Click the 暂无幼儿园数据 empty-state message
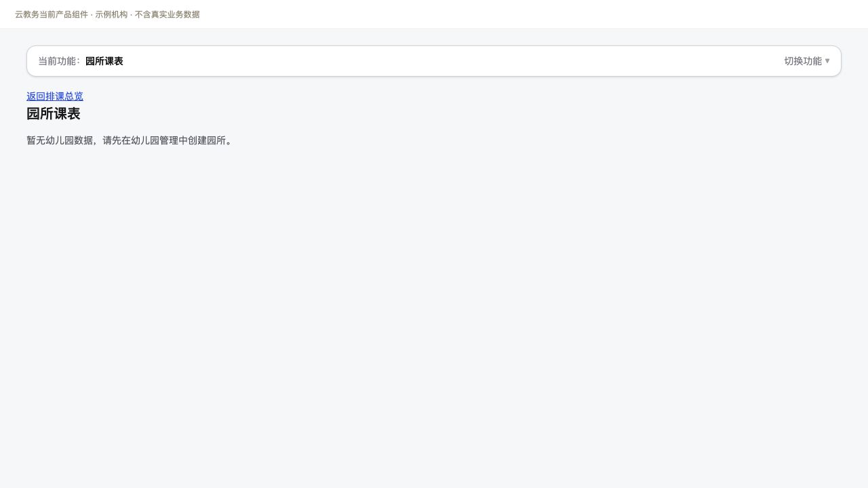The width and height of the screenshot is (868, 488). [x=130, y=140]
